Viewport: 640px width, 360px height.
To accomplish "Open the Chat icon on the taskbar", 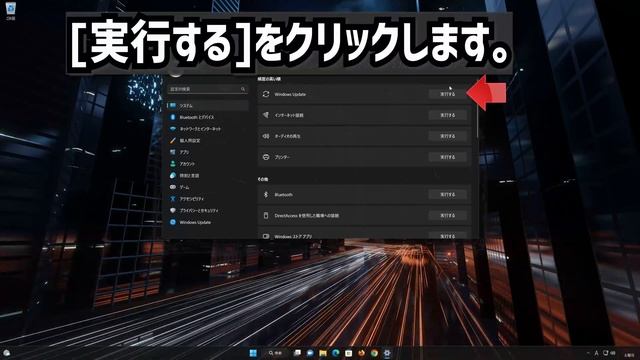I will point(310,353).
